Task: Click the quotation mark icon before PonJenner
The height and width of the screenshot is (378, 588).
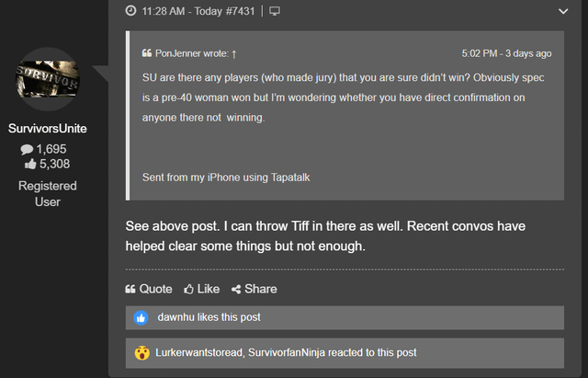Action: [x=147, y=53]
